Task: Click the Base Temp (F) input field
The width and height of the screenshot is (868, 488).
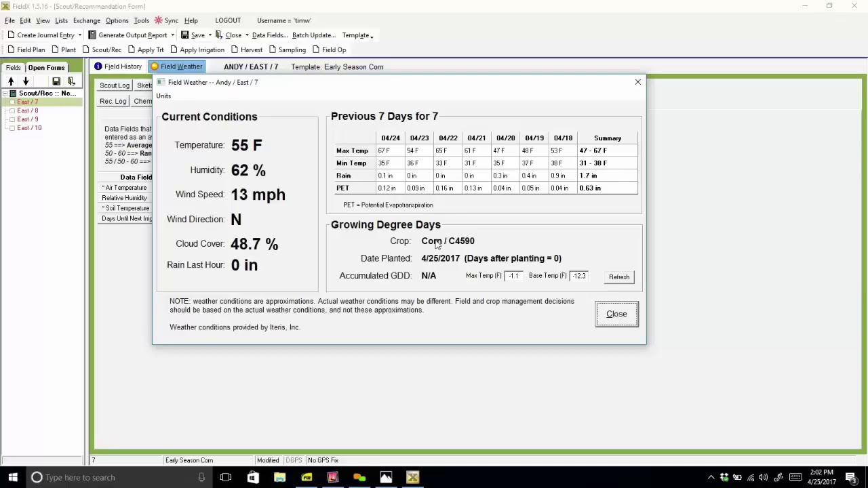Action: coord(578,276)
